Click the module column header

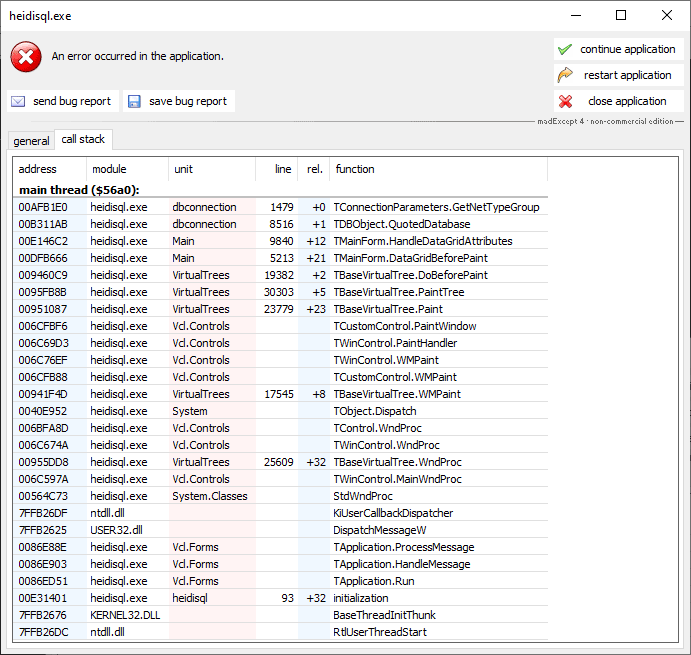(x=127, y=169)
